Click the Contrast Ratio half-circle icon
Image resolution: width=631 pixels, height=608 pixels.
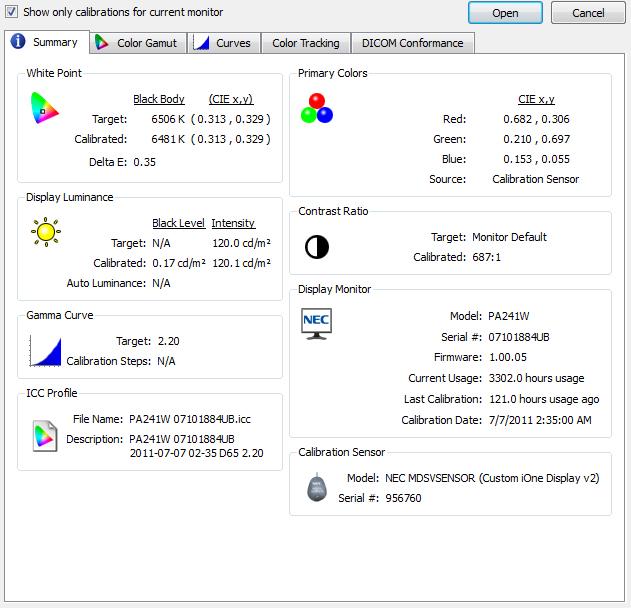pos(317,247)
